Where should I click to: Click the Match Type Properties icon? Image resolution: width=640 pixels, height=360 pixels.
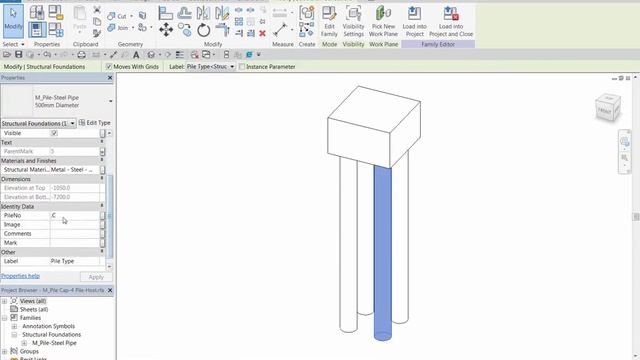pyautogui.click(x=97, y=33)
